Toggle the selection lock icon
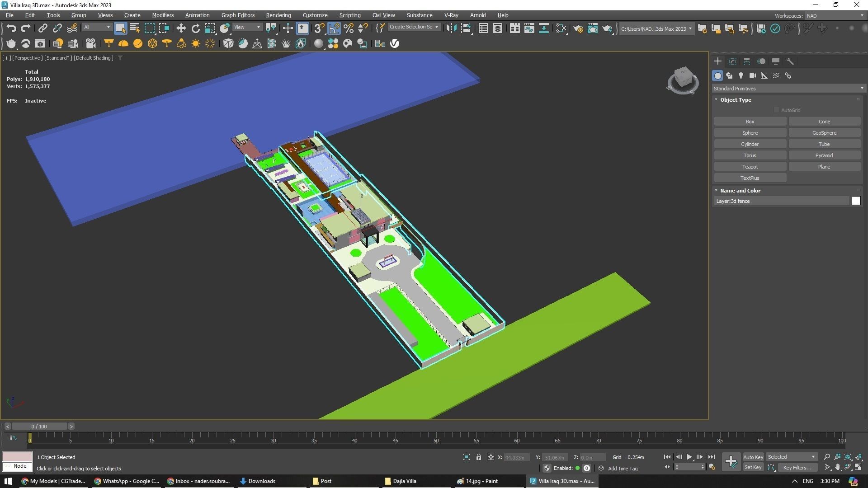This screenshot has height=488, width=868. 478,457
